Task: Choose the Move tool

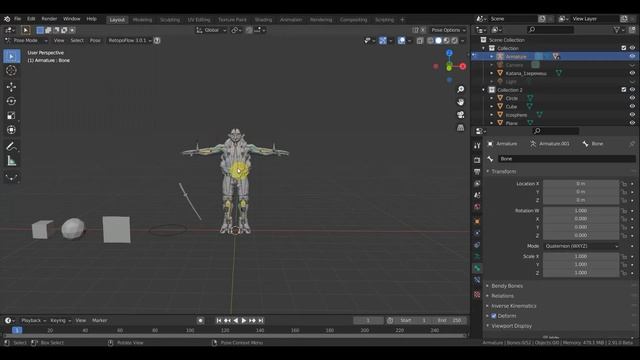Action: (x=11, y=87)
